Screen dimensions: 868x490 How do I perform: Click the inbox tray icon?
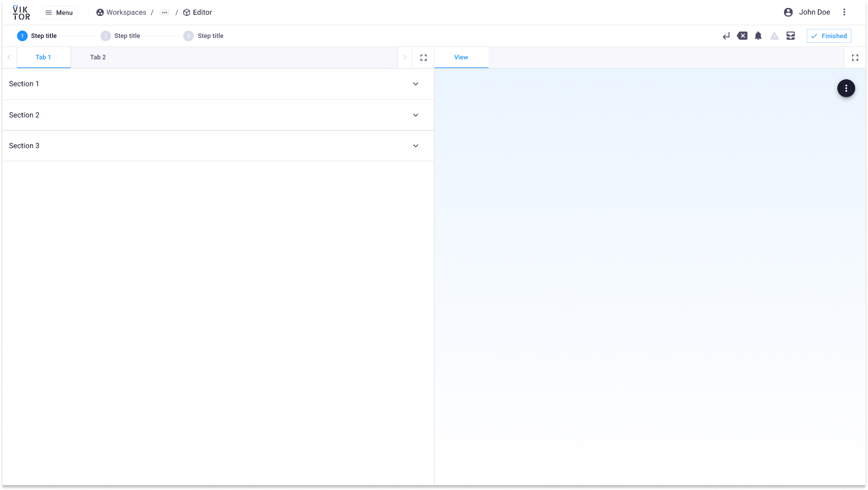click(x=791, y=36)
